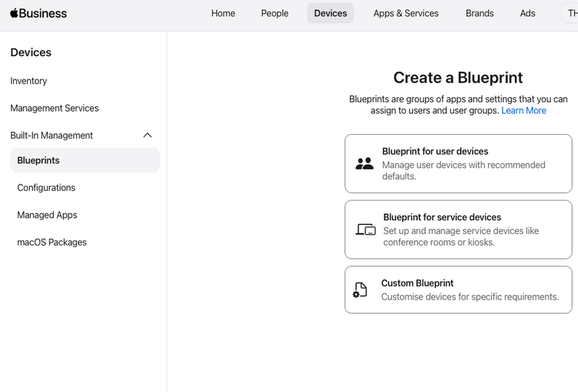Image resolution: width=578 pixels, height=392 pixels.
Task: Open Managed Apps in the sidebar
Action: click(x=47, y=215)
